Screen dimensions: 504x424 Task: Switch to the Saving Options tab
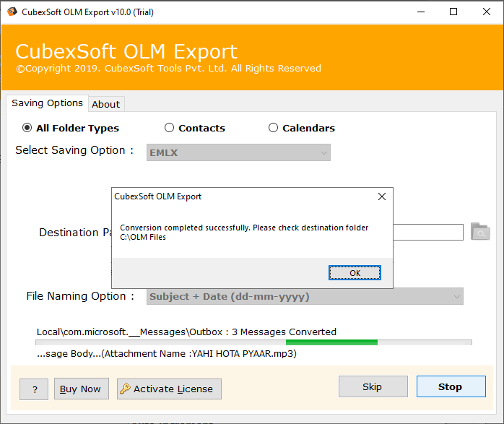tap(47, 103)
